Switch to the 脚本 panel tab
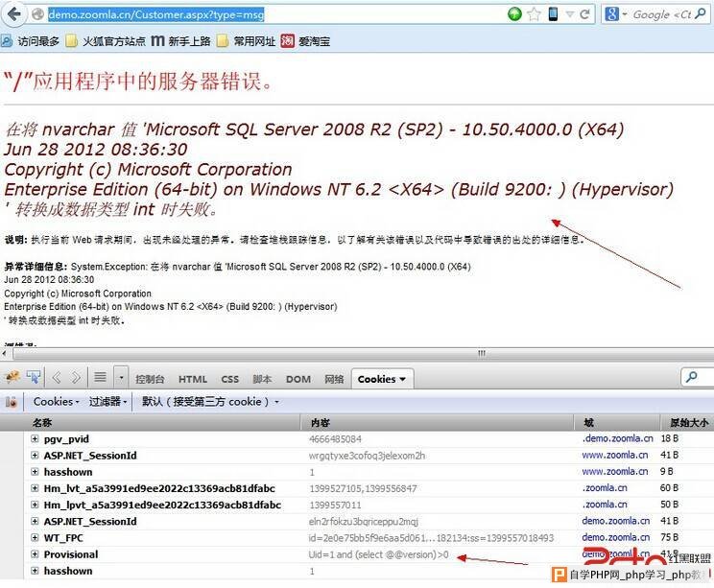 point(262,379)
